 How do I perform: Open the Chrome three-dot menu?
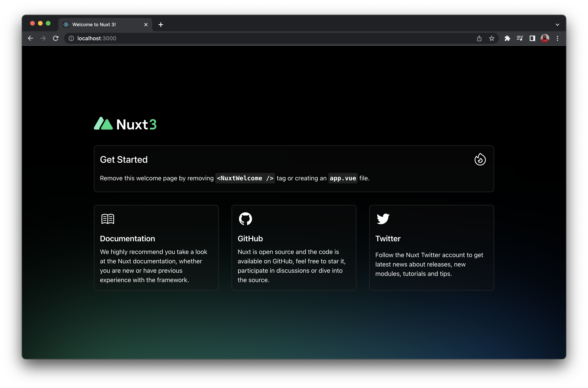(557, 38)
